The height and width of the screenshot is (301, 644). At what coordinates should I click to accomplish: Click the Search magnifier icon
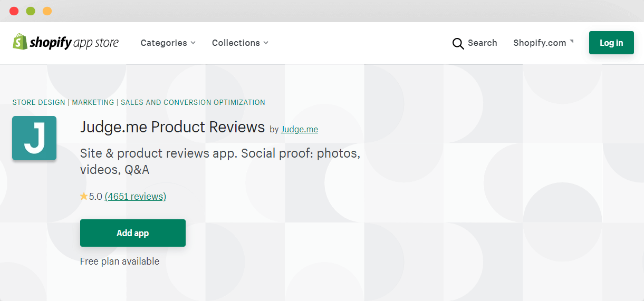pos(458,43)
